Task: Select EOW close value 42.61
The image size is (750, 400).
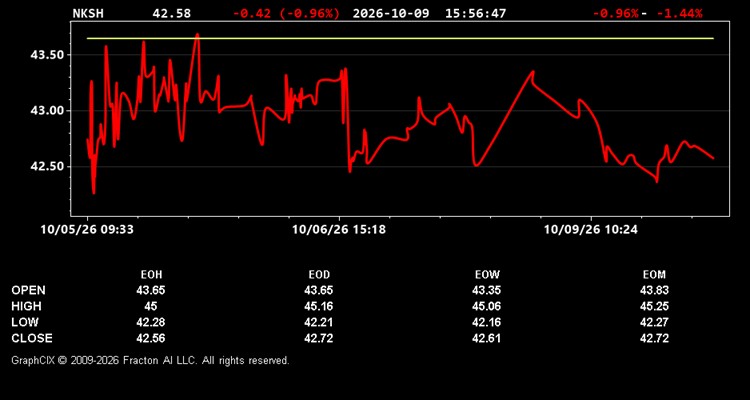Action: pyautogui.click(x=486, y=338)
